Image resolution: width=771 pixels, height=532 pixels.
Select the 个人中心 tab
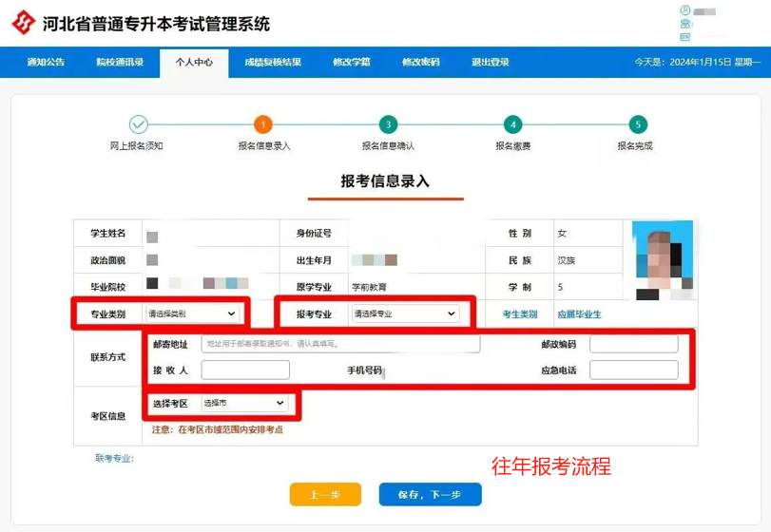[x=194, y=63]
